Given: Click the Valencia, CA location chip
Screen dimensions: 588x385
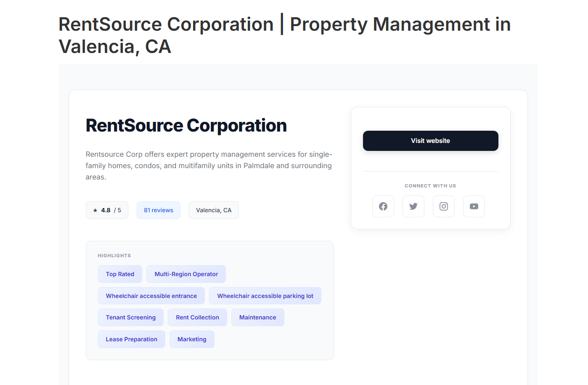Looking at the screenshot, I should click(214, 210).
